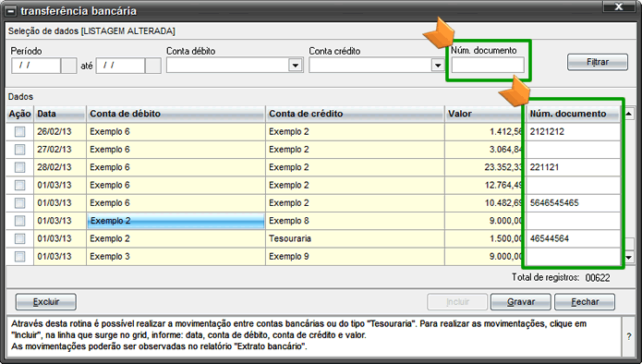
Task: Click the grid scroll up arrow
Action: [x=629, y=114]
